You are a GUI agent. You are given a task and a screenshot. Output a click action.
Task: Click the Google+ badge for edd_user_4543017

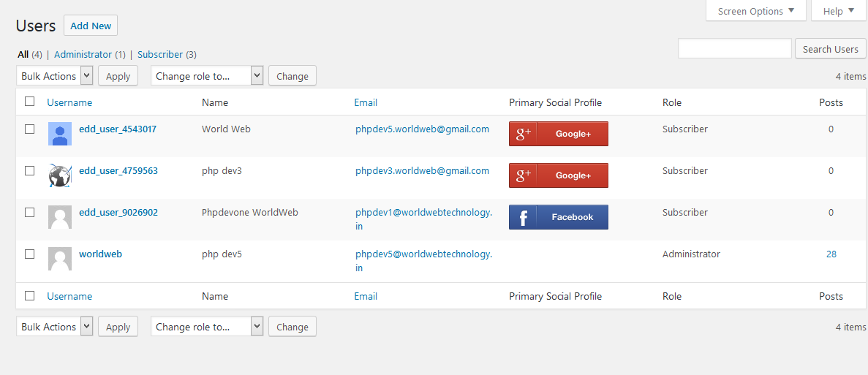coord(558,134)
